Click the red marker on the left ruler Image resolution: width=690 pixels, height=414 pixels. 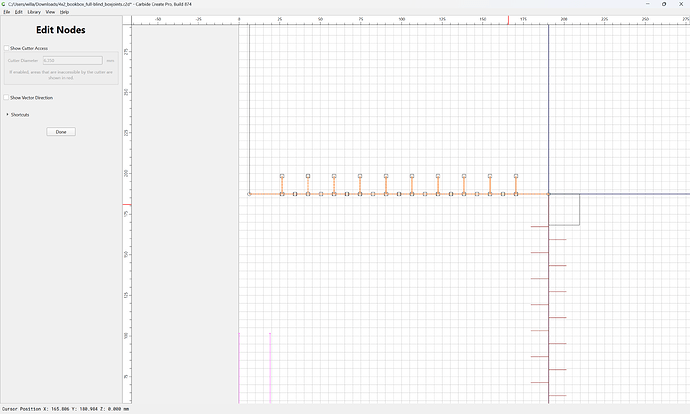coord(127,205)
